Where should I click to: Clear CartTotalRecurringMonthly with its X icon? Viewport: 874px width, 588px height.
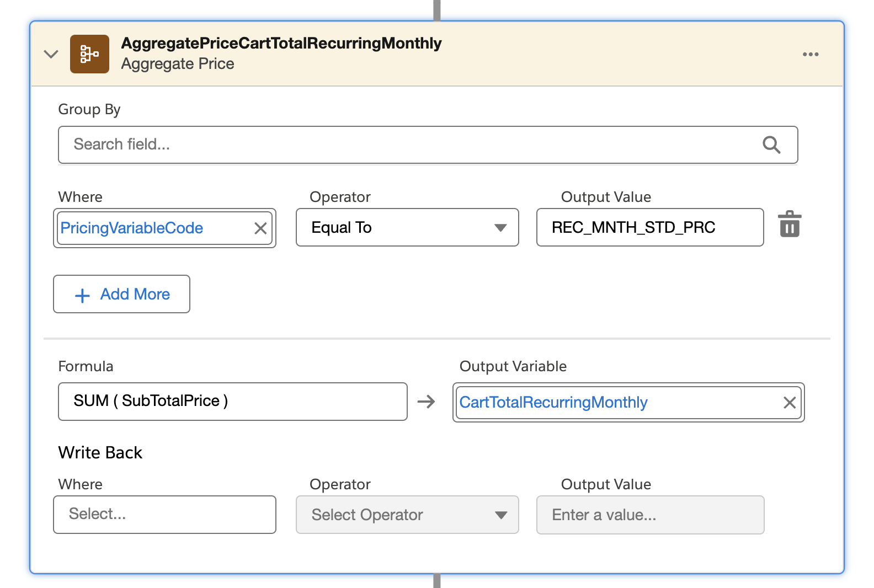(x=790, y=403)
